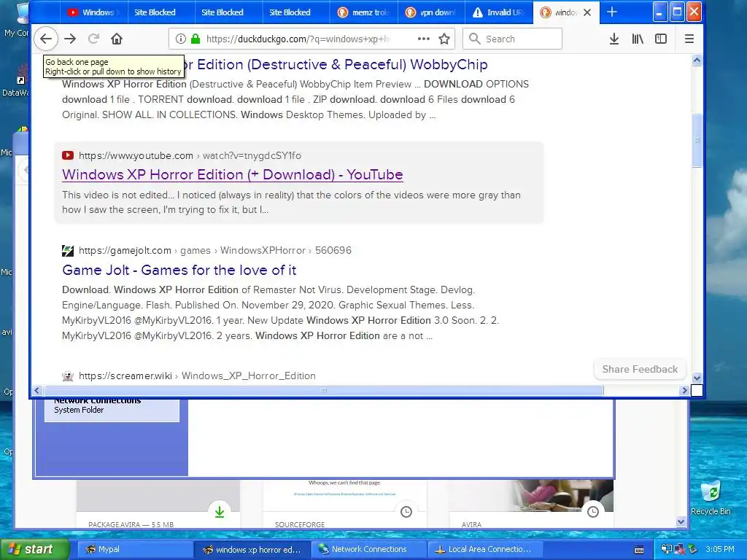Open the Start menu button
Viewport: 747px width, 560px height.
34,550
